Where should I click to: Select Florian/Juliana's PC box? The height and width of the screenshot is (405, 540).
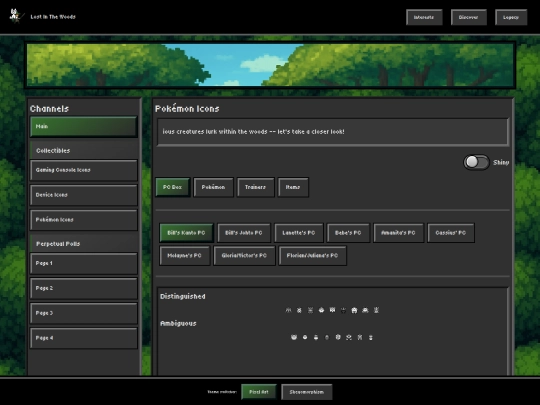[x=312, y=256]
